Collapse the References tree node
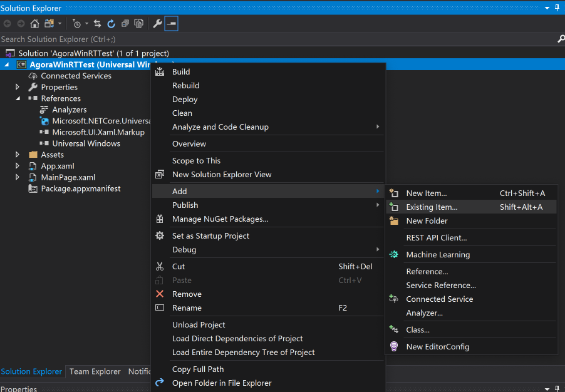This screenshot has width=565, height=392. pos(18,98)
